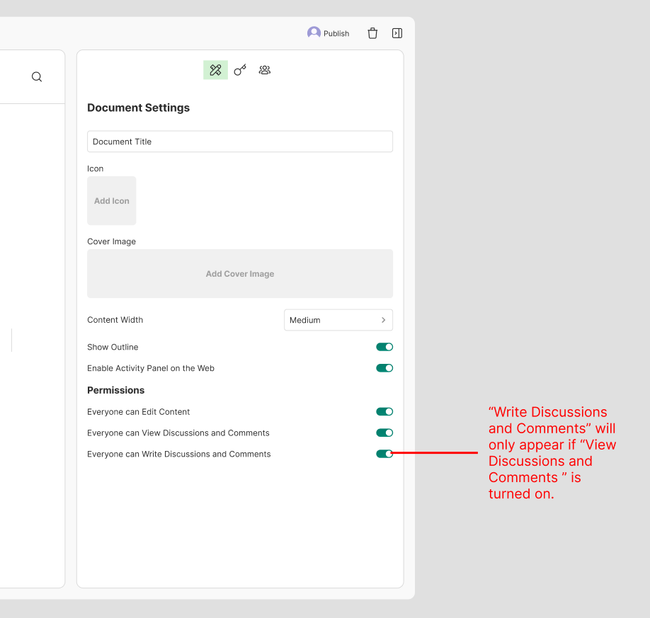Disable the Show Outline toggle

pyautogui.click(x=384, y=347)
